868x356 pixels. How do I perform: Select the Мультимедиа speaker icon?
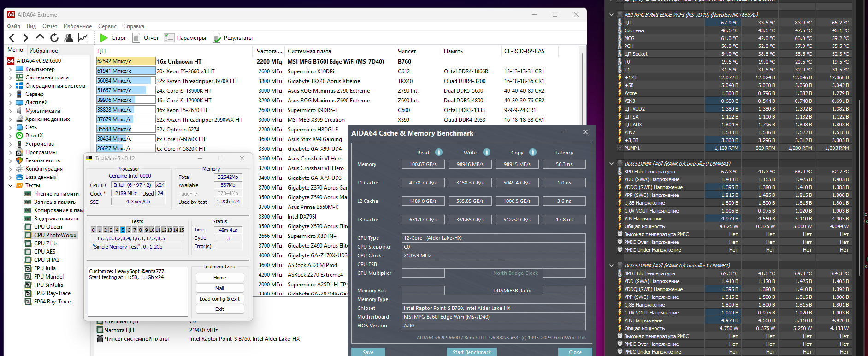coord(19,111)
